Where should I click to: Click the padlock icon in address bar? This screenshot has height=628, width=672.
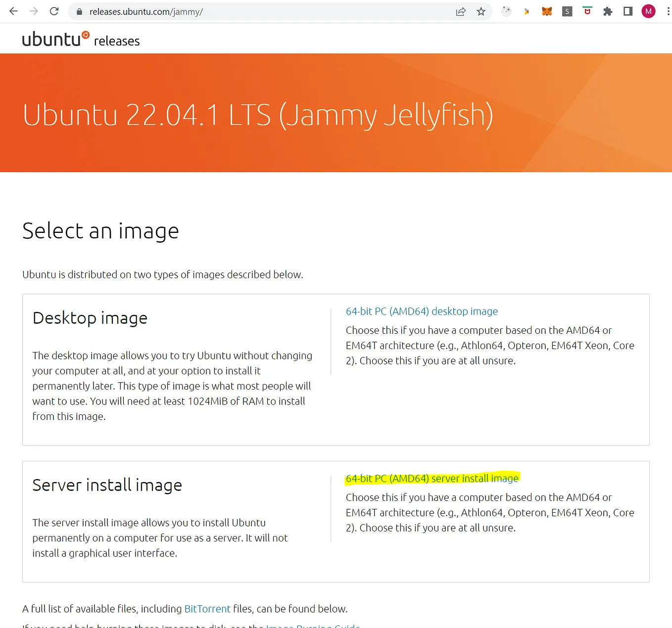[79, 11]
